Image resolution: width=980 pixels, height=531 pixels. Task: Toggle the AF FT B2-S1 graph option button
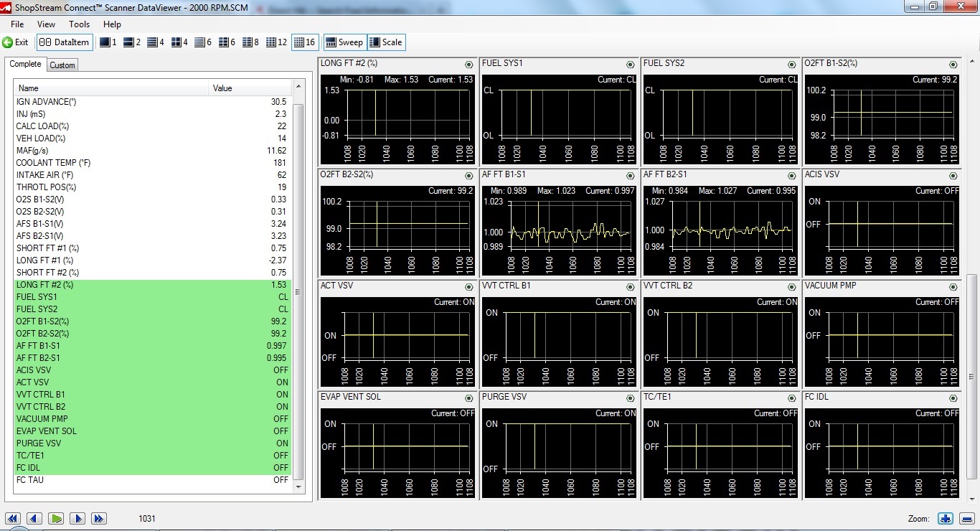792,176
